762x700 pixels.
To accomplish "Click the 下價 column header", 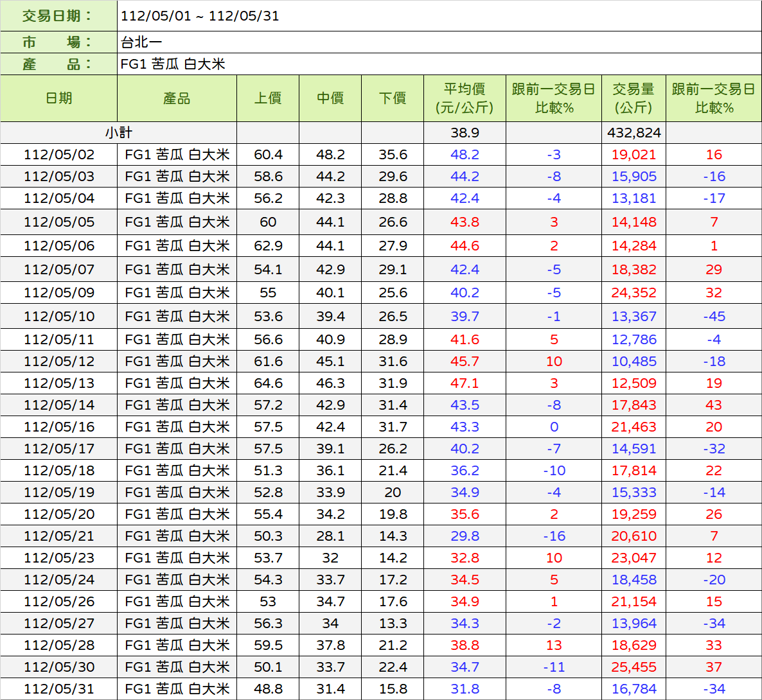I will [x=393, y=98].
